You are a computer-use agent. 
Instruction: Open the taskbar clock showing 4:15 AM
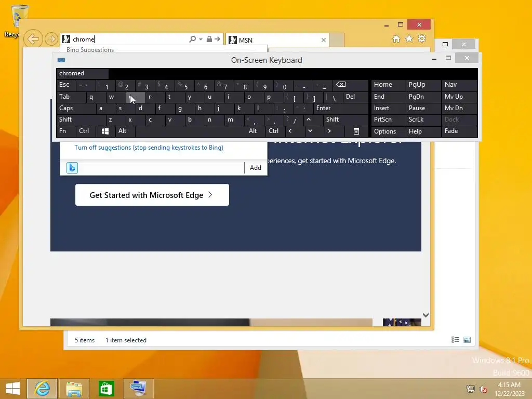click(x=509, y=389)
